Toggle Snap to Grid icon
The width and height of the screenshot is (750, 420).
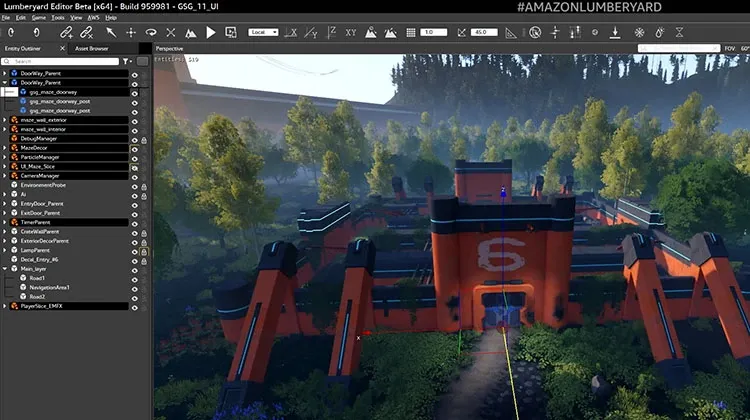point(410,33)
